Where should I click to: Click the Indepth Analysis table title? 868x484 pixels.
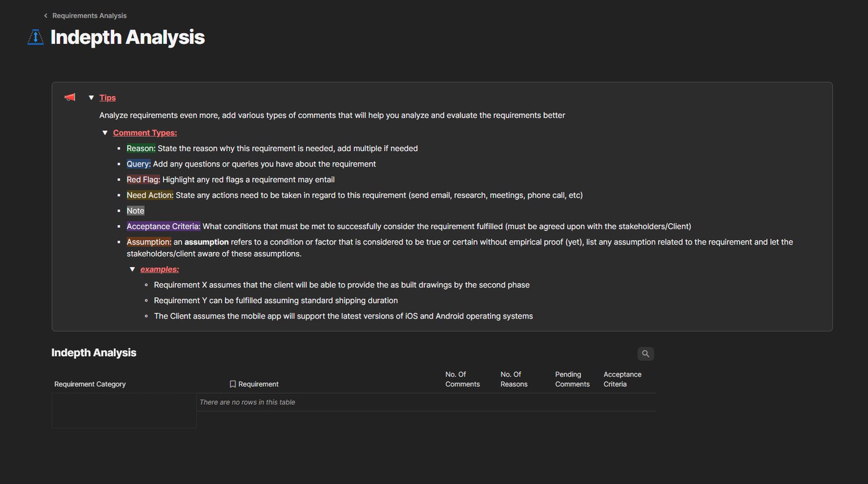coord(94,353)
